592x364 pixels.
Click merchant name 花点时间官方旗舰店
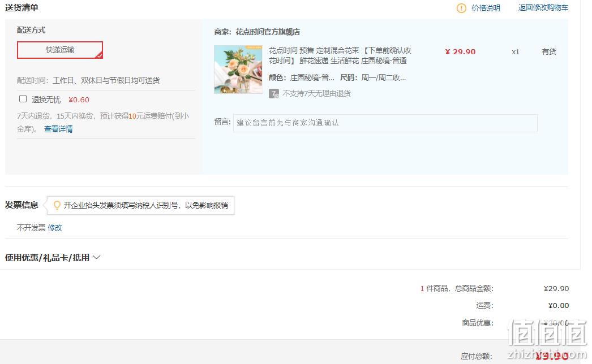click(268, 32)
